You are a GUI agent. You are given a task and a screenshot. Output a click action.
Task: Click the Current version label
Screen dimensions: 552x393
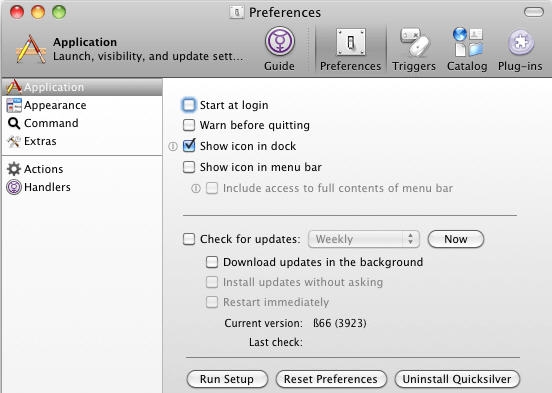[x=263, y=323]
